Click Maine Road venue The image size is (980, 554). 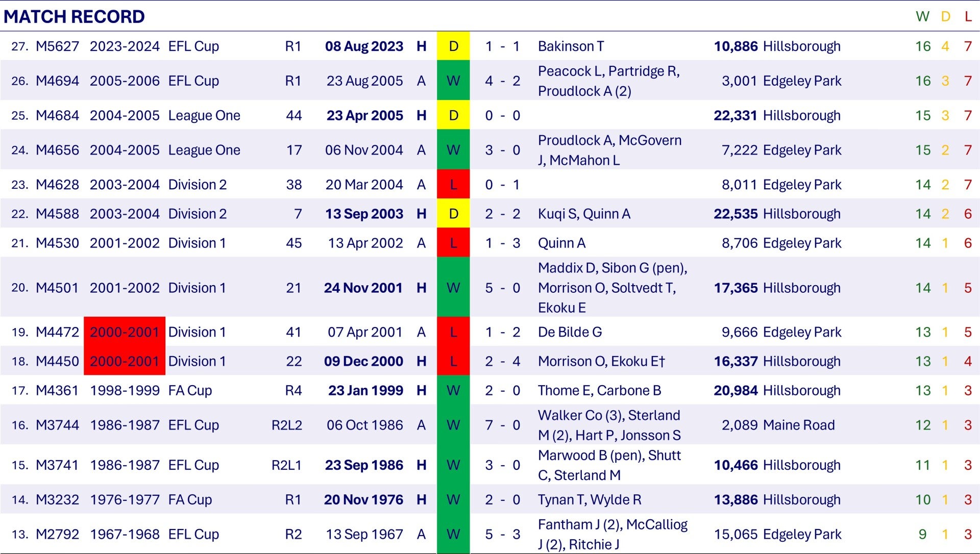click(799, 425)
